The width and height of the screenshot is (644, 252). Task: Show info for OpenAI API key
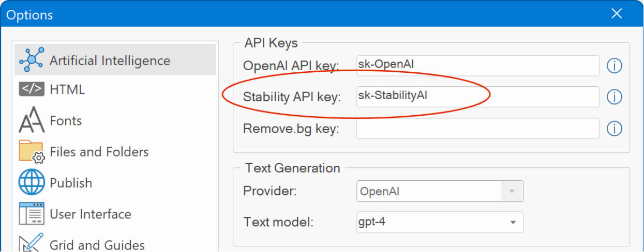(x=614, y=66)
